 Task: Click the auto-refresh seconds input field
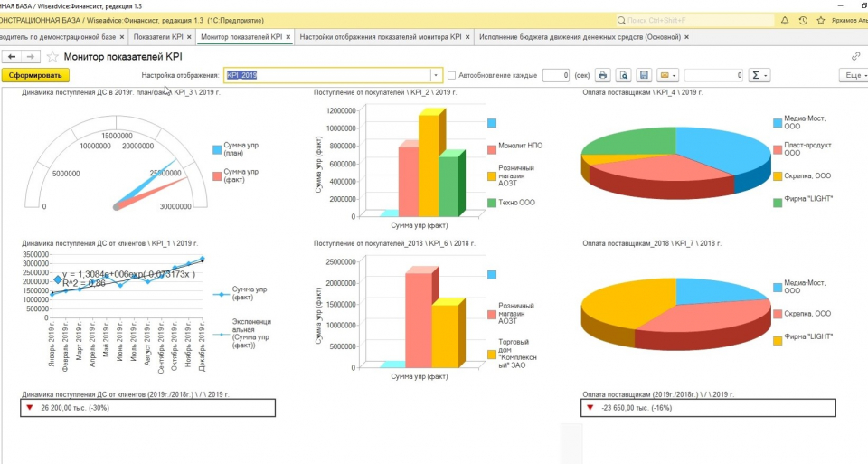click(555, 75)
